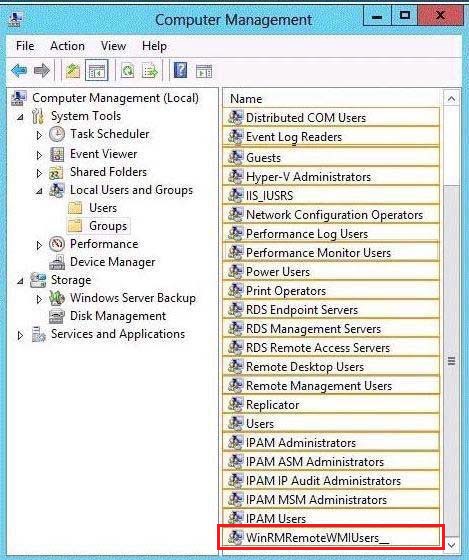Image resolution: width=469 pixels, height=560 pixels.
Task: Toggle the Show/Hide Action Pane icon
Action: pyautogui.click(x=204, y=71)
